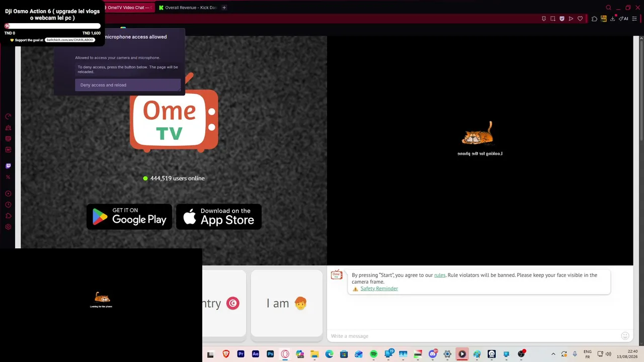644x362 pixels.
Task: Click the send arrow icon in address bar
Action: click(x=571, y=19)
